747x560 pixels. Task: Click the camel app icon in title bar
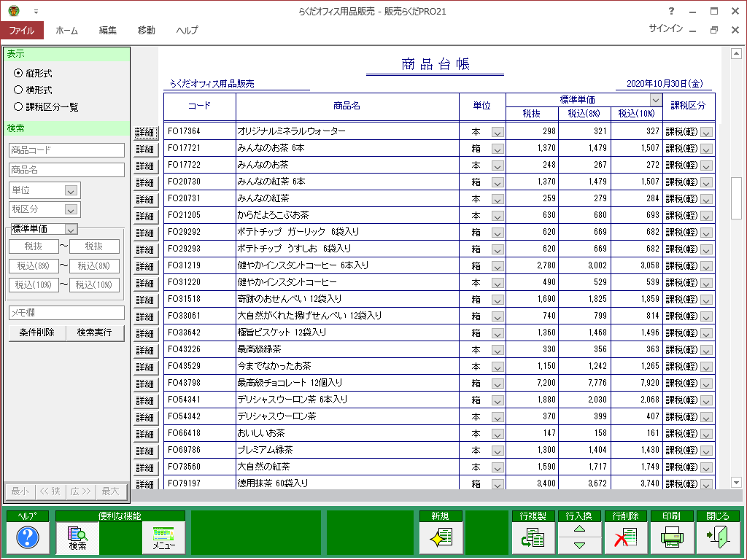(x=14, y=11)
